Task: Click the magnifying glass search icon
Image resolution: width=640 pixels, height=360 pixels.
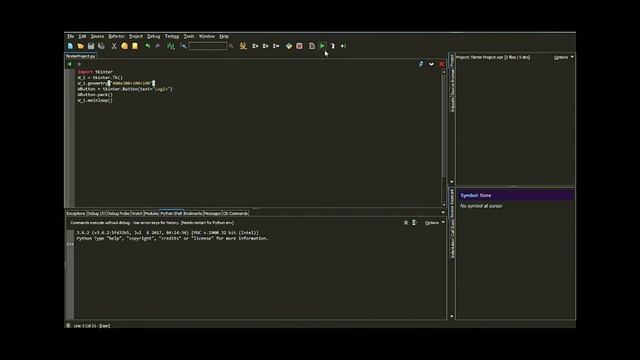Action: tap(231, 46)
